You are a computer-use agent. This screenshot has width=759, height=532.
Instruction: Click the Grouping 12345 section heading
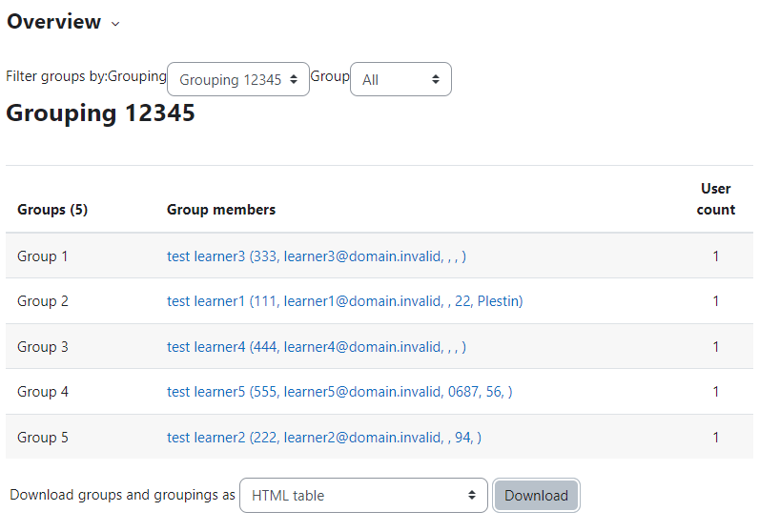pyautogui.click(x=100, y=113)
